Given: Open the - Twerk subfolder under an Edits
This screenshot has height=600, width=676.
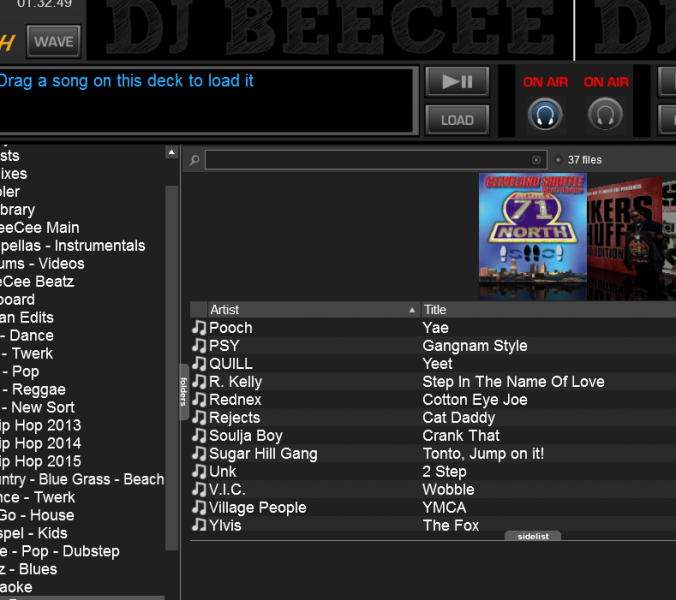Looking at the screenshot, I should (27, 353).
